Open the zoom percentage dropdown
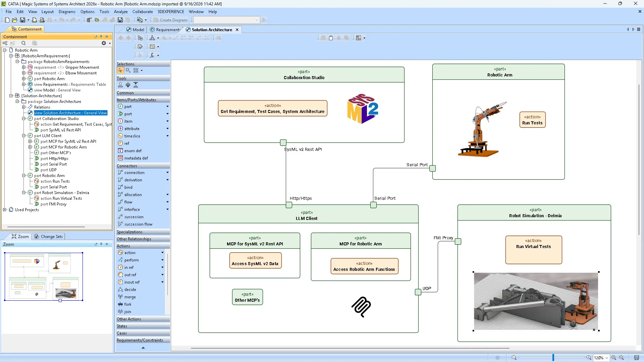Viewport: 644px width, 362px height. click(606, 358)
